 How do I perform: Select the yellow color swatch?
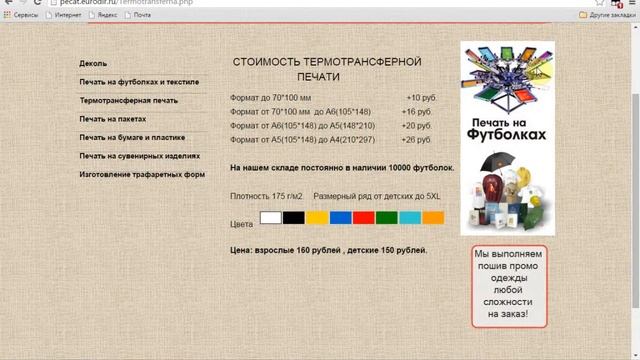(317, 218)
